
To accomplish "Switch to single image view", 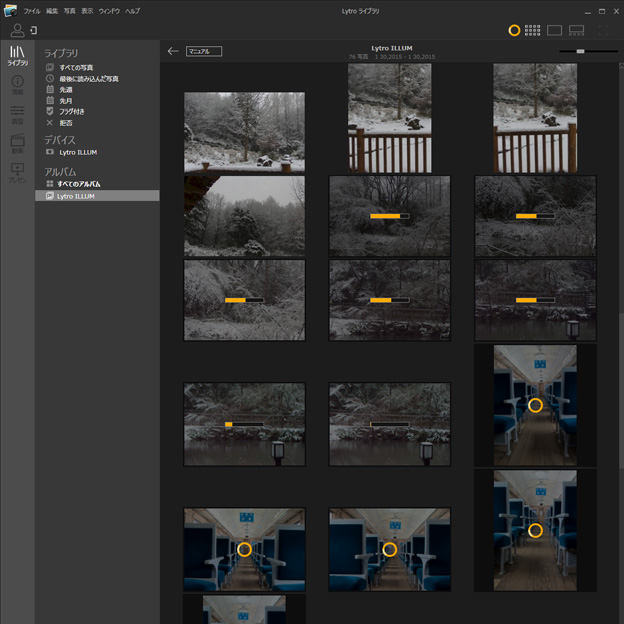I will point(555,30).
